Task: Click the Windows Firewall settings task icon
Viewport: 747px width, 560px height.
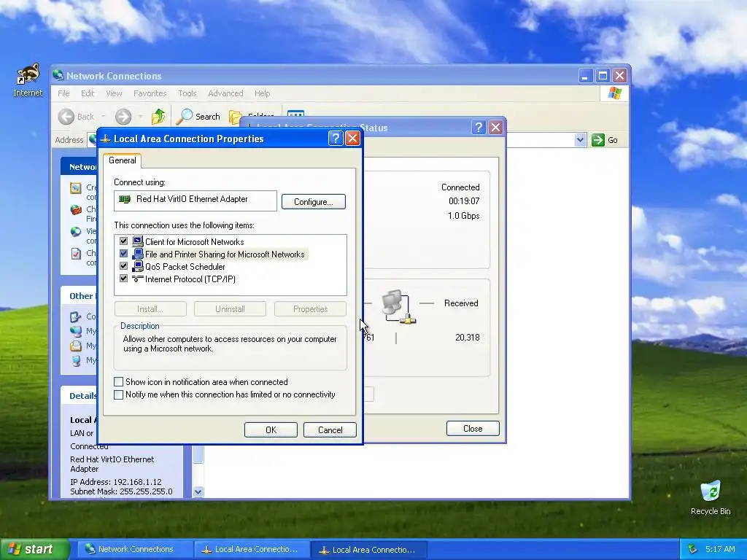Action: click(x=75, y=209)
